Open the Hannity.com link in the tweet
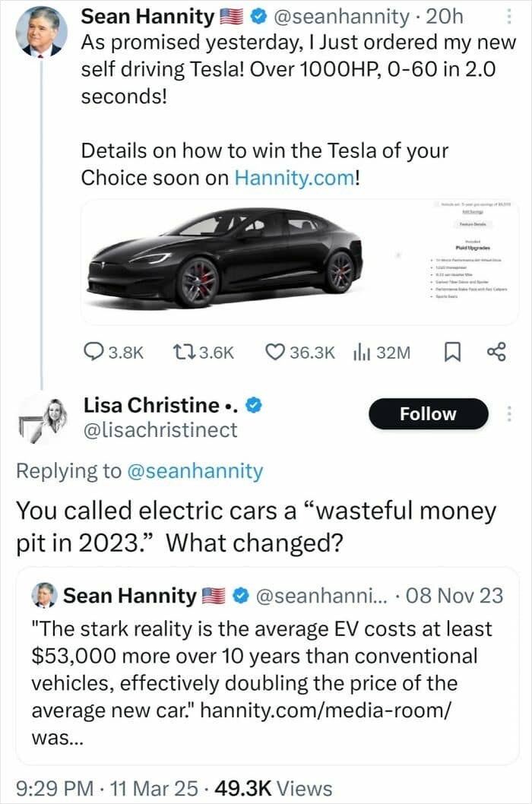The width and height of the screenshot is (532, 804). pyautogui.click(x=294, y=178)
